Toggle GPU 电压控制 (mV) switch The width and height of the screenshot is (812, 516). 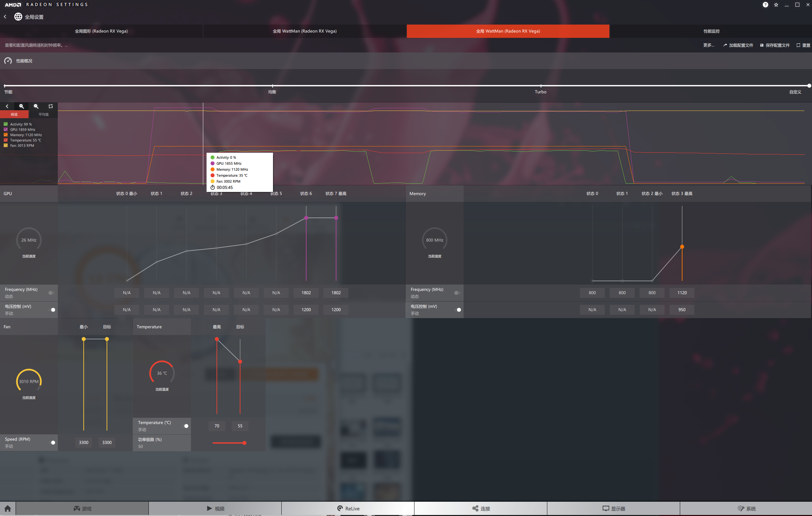pos(51,309)
